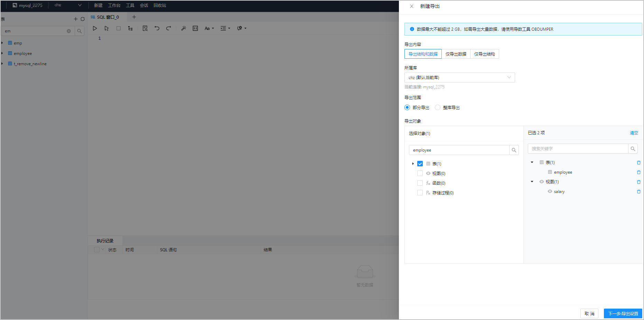Choose 仅导出数据 export content
Viewport: 644px width, 320px height.
[x=456, y=54]
